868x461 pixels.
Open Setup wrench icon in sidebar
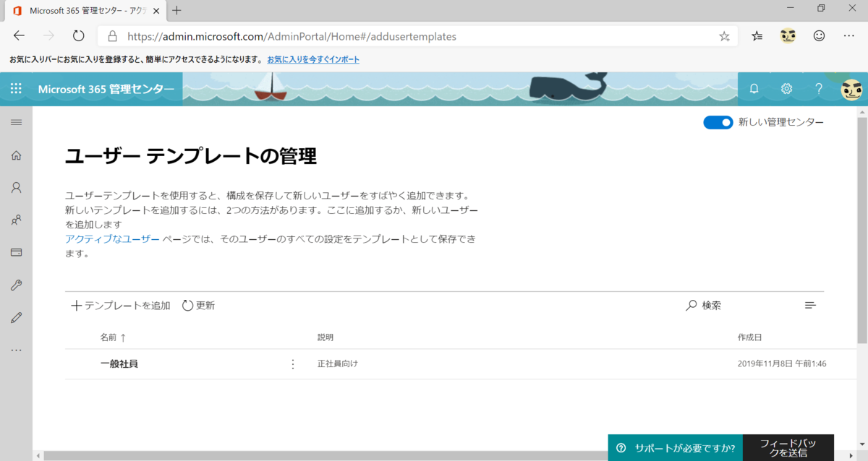point(16,285)
